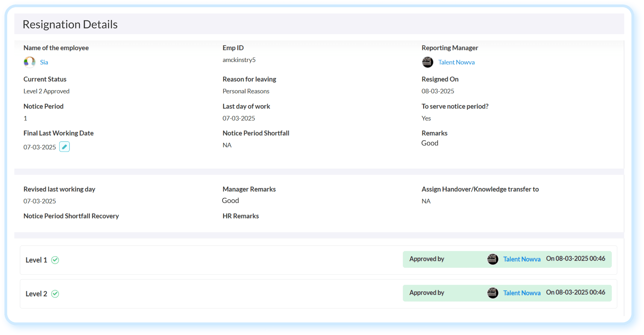Click the Notice Period Shortfall Recovery label
Image resolution: width=644 pixels, height=335 pixels.
click(x=71, y=216)
